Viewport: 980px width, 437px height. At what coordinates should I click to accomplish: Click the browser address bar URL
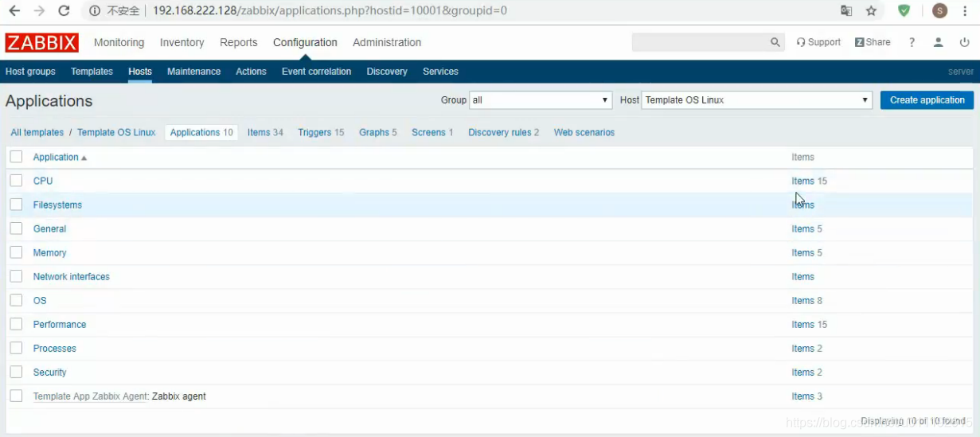(x=330, y=11)
